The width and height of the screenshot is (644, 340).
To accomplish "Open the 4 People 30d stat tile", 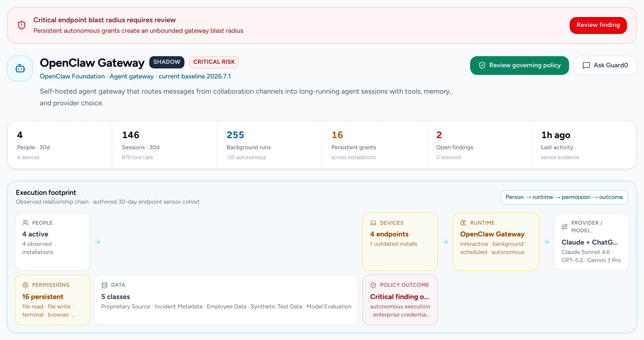I will pos(60,145).
